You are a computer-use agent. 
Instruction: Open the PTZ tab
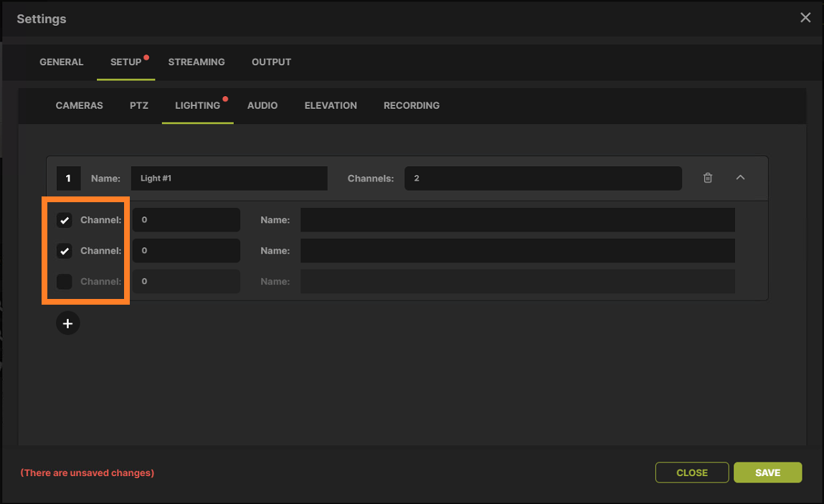[x=138, y=105]
